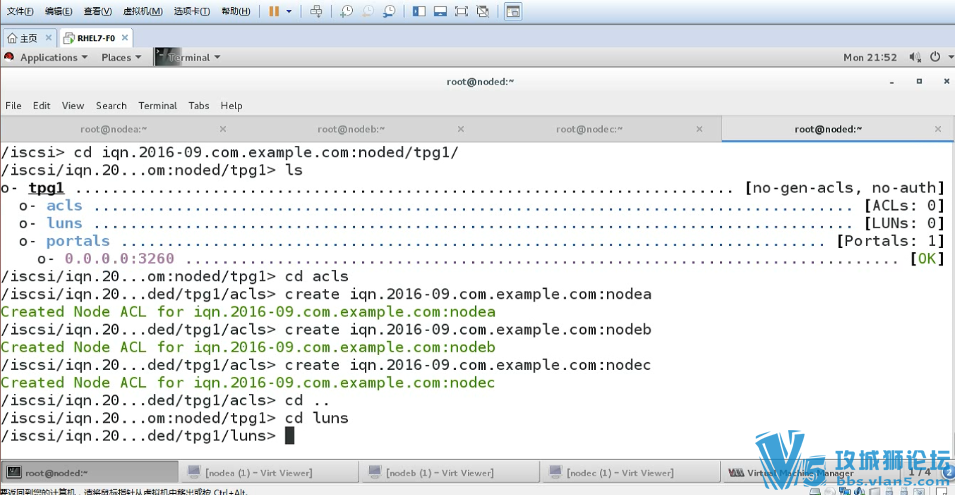Open the 虚拟机(M) menu
Screen dimensions: 955x495
pos(143,11)
